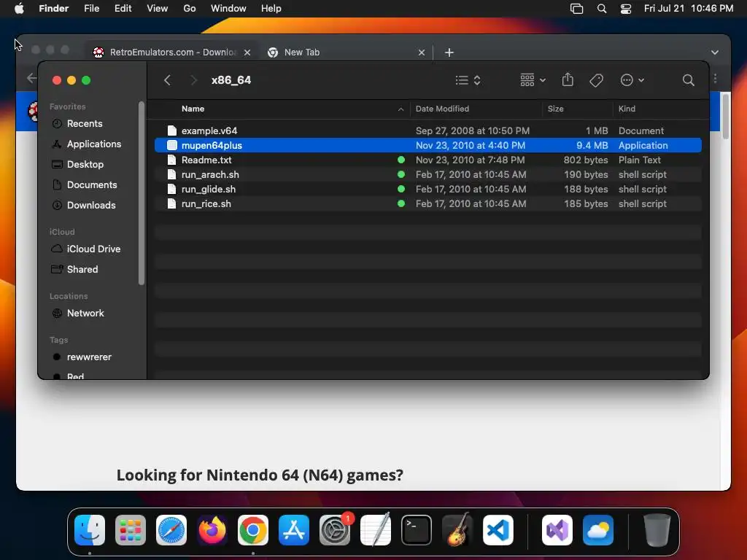747x560 pixels.
Task: Open the Go menu
Action: tap(190, 8)
